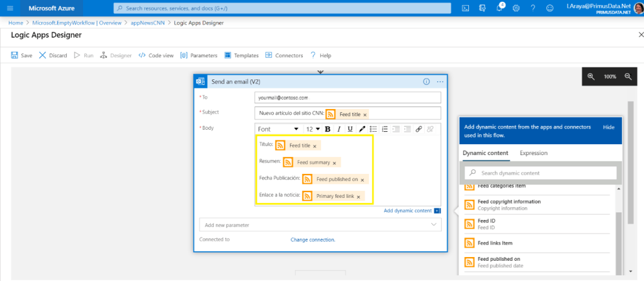Image resolution: width=644 pixels, height=281 pixels.
Task: Open Azure Cloud Shell from top bar
Action: click(x=465, y=8)
